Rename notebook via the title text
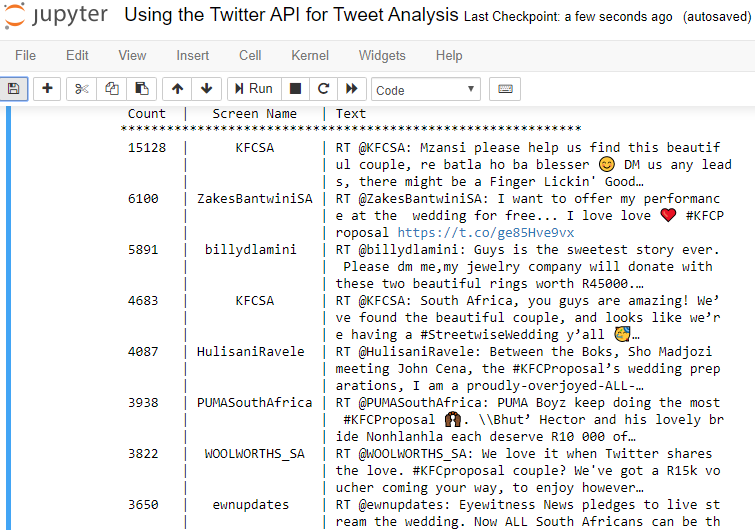The image size is (755, 530). [x=291, y=15]
